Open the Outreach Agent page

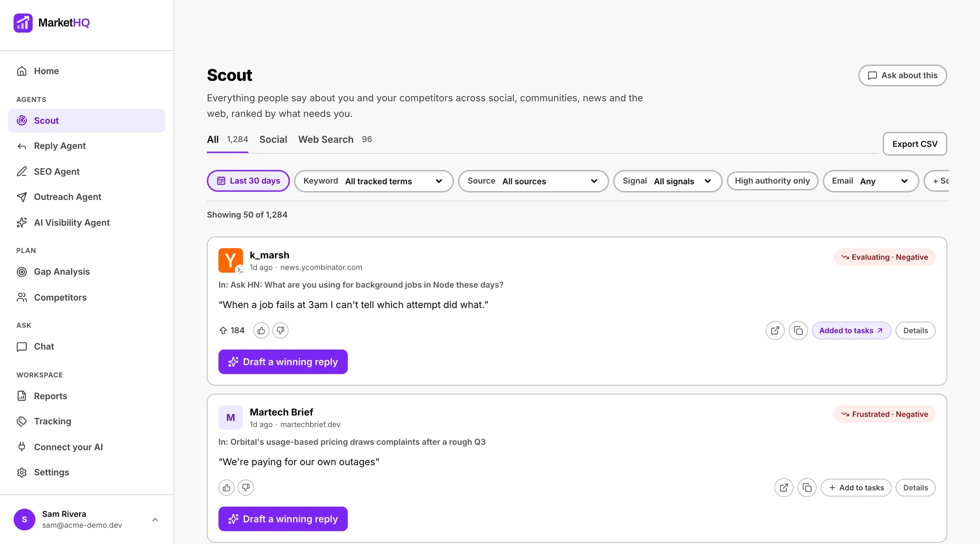pyautogui.click(x=87, y=197)
